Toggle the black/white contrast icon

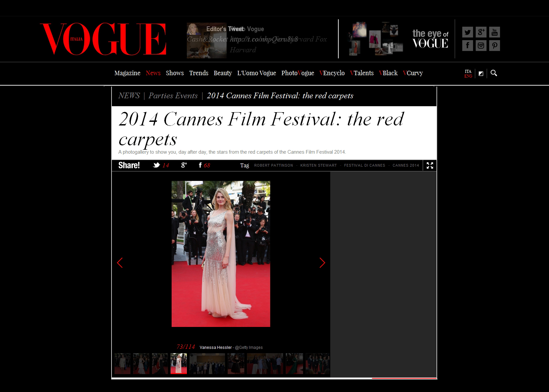(x=481, y=74)
